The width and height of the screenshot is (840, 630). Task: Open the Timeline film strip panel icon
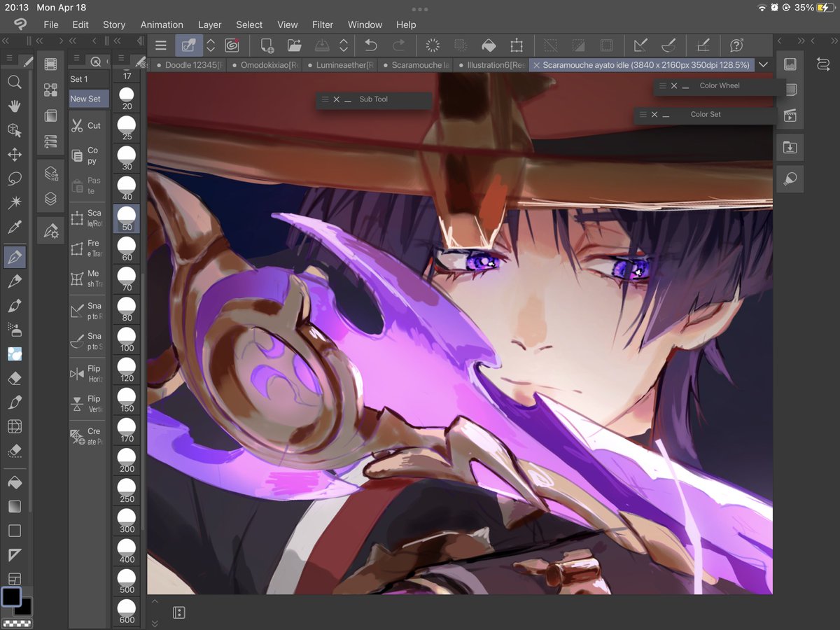pyautogui.click(x=50, y=64)
